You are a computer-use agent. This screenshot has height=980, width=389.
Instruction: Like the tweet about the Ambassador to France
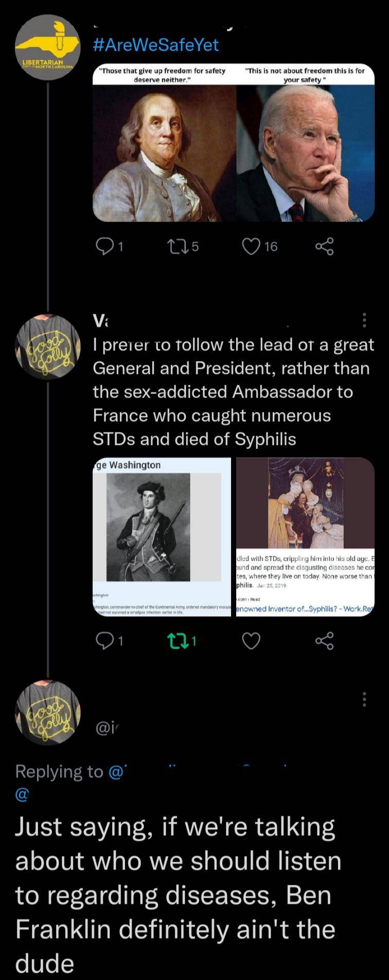pos(252,640)
